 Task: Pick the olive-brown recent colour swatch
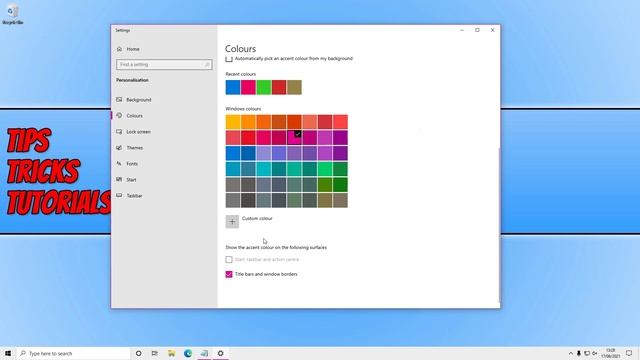[x=294, y=87]
